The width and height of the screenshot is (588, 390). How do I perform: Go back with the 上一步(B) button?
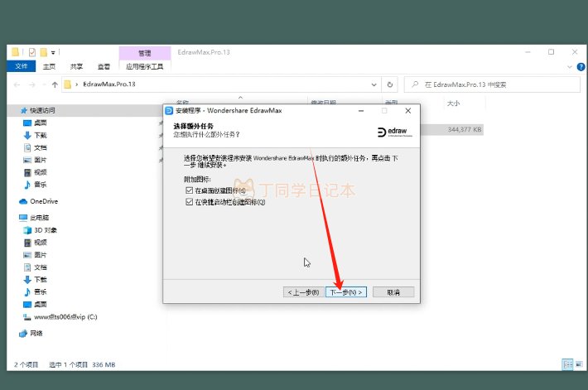[x=303, y=292]
